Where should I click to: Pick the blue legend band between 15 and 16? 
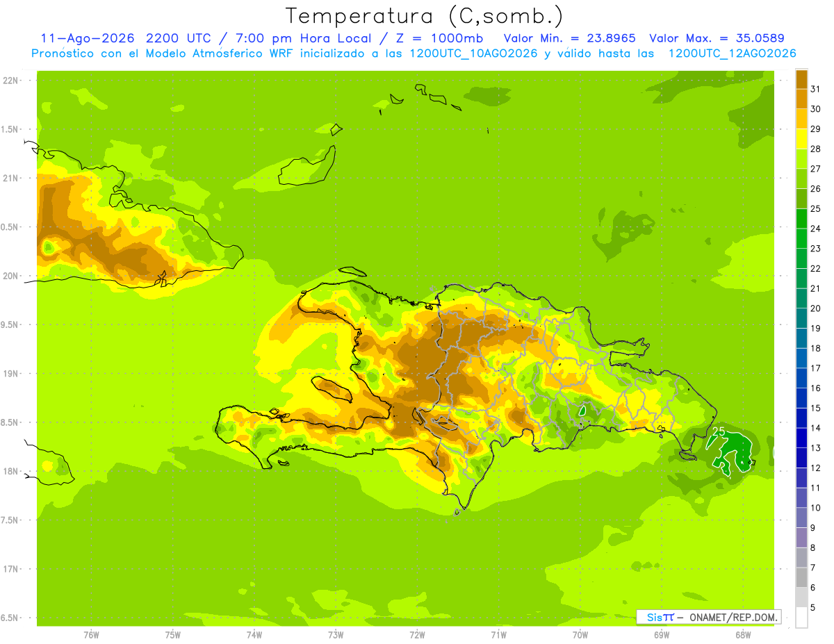coord(801,398)
